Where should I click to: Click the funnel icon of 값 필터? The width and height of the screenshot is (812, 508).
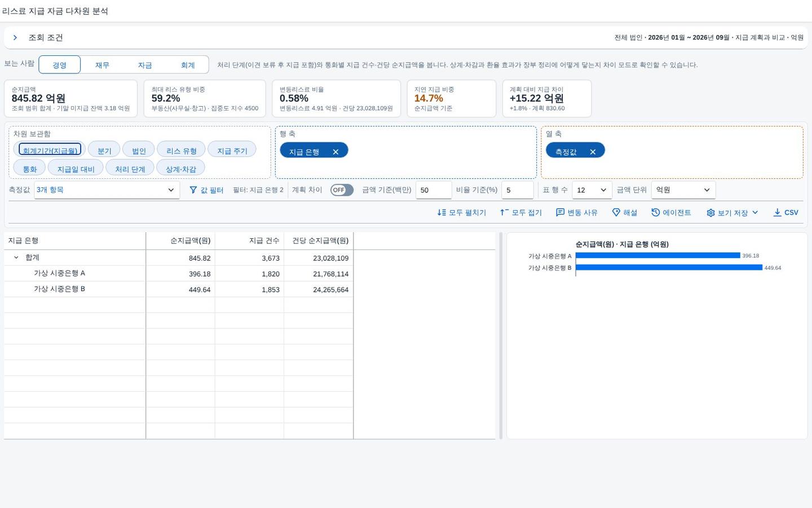tap(193, 190)
